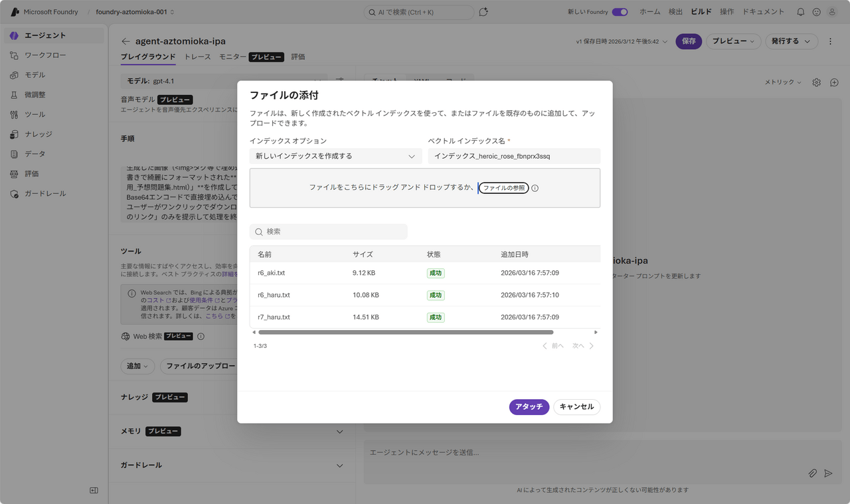The image size is (850, 504).
Task: Open the notifications bell icon
Action: tap(800, 12)
